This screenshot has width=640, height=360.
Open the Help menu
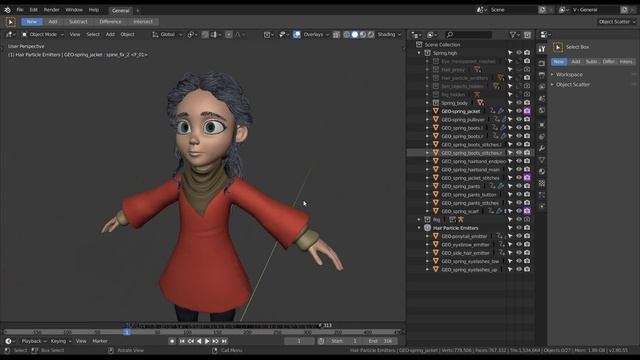click(93, 10)
